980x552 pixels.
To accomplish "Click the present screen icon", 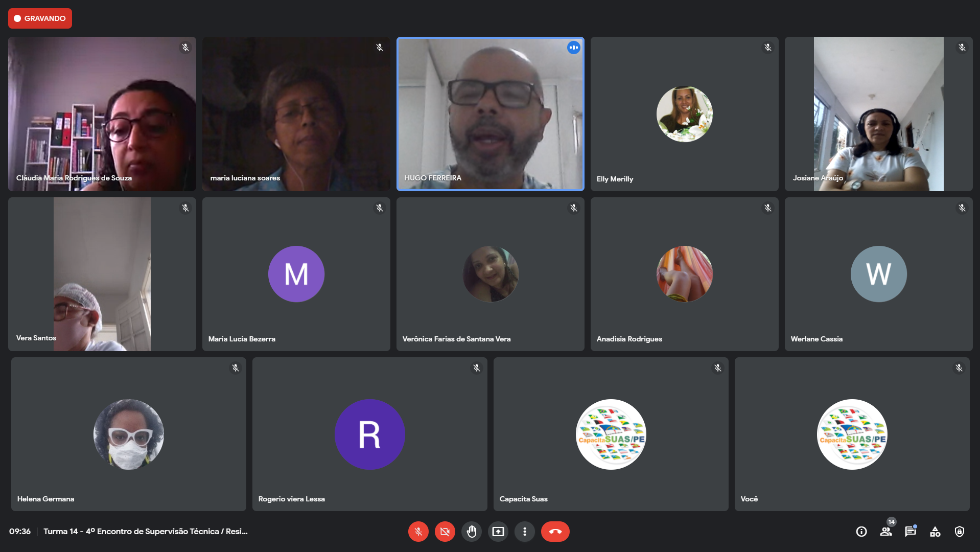I will click(498, 532).
